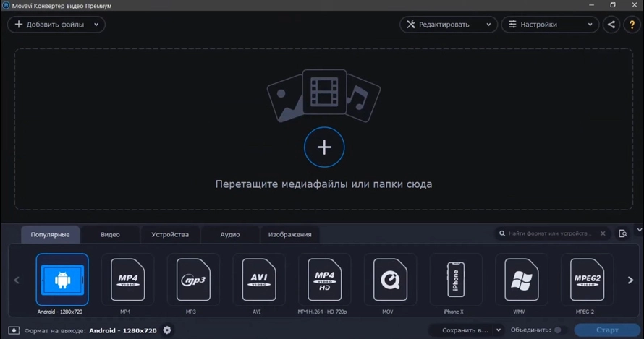The image size is (644, 339).
Task: Choose the MPEG-2 format icon
Action: click(588, 280)
